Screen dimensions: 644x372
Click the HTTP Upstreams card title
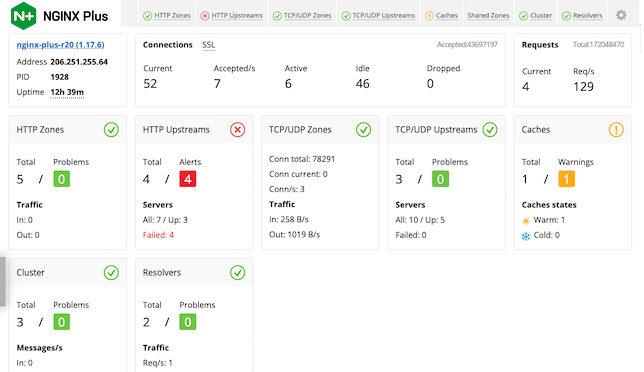[176, 130]
